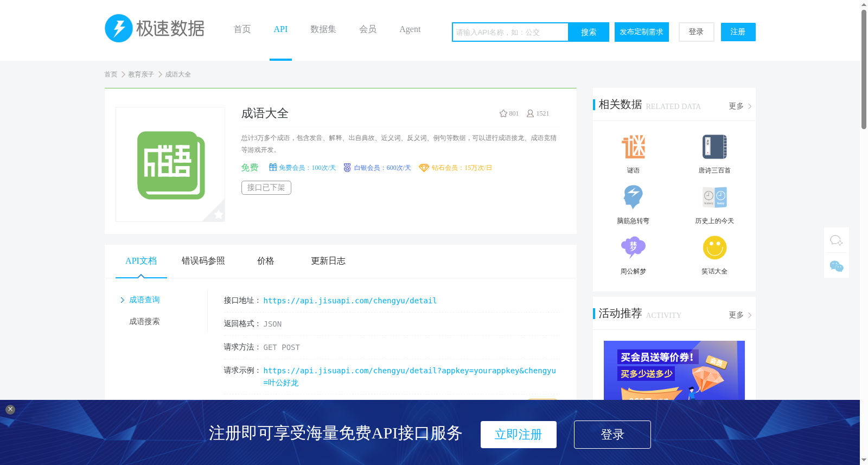The height and width of the screenshot is (465, 868).
Task: Close the bottom registration banner
Action: tap(10, 410)
